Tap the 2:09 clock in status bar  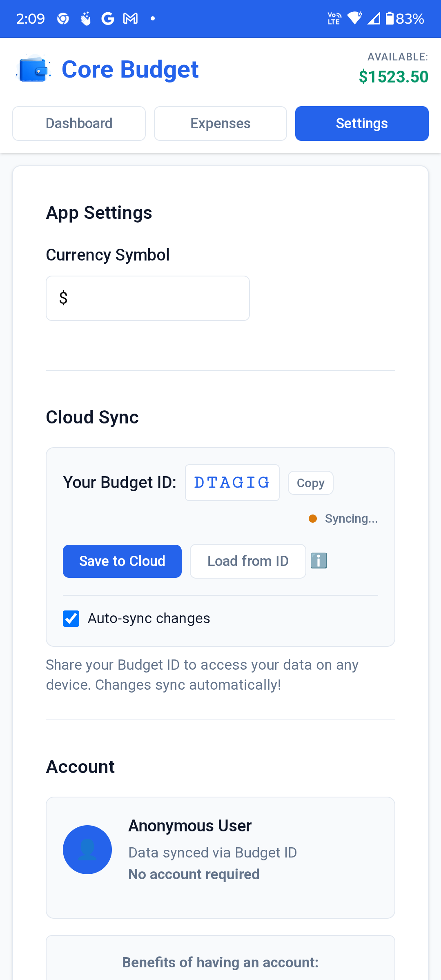[30, 19]
